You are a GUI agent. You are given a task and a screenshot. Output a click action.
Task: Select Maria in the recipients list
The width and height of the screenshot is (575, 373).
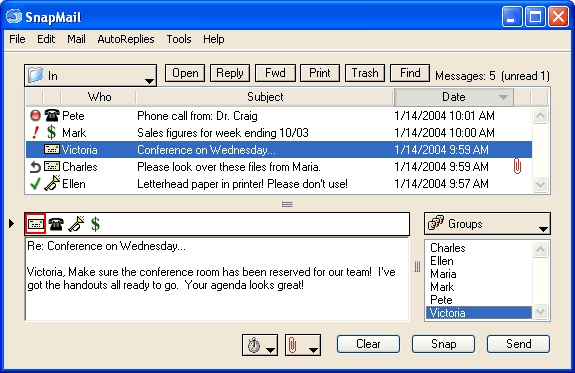pyautogui.click(x=443, y=274)
